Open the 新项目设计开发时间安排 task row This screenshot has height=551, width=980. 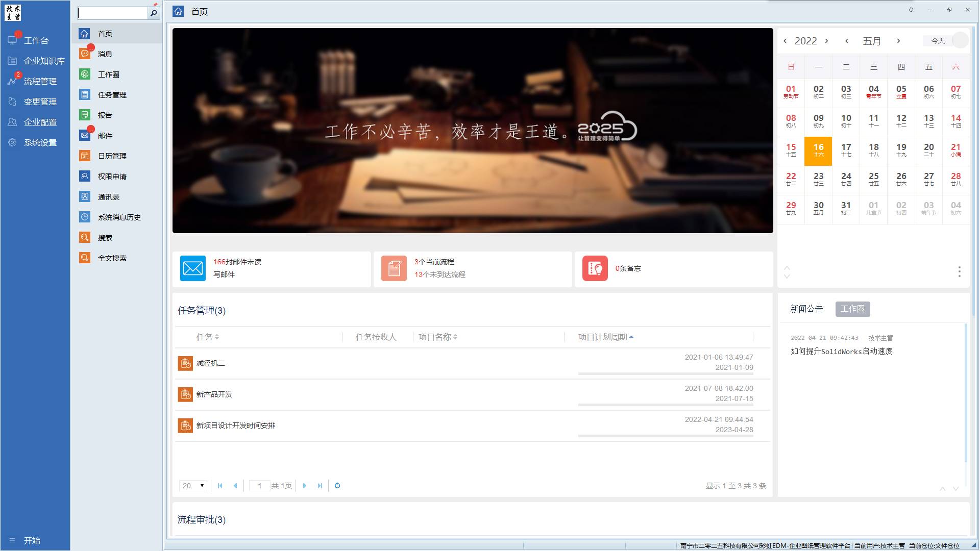pos(473,425)
